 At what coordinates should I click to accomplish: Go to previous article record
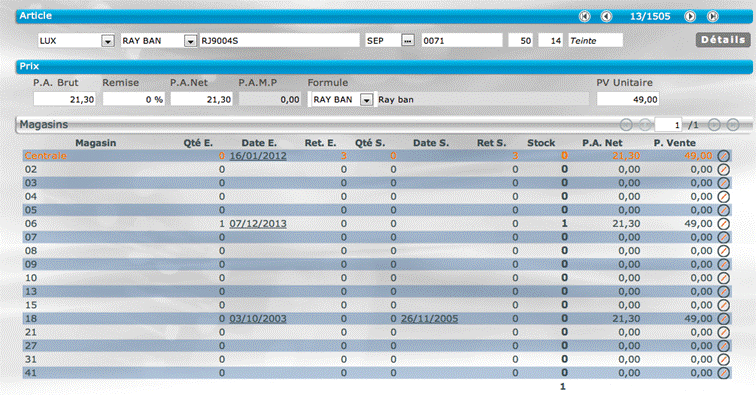(x=606, y=16)
